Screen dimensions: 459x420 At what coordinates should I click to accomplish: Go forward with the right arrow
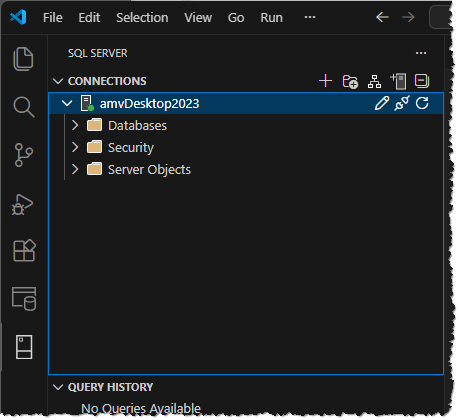408,17
